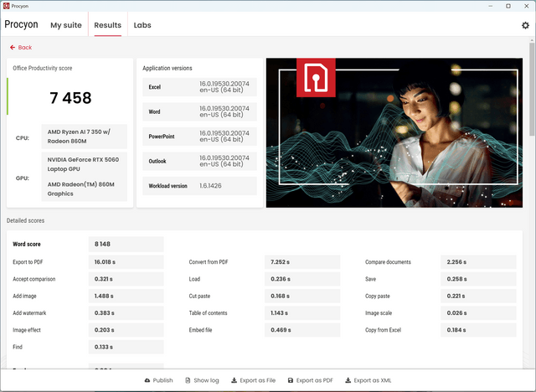Screen dimensions: 536x392
Task: Click the Load time 0.236 s
Action: coord(302,279)
